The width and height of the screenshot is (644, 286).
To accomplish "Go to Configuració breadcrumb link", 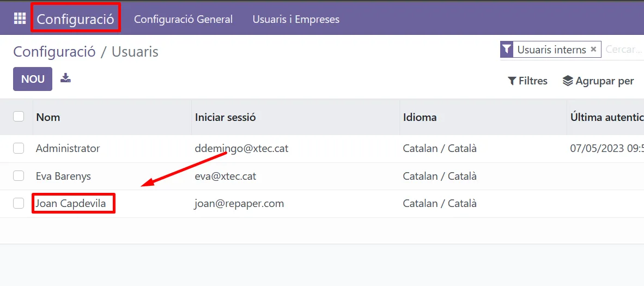I will [54, 52].
